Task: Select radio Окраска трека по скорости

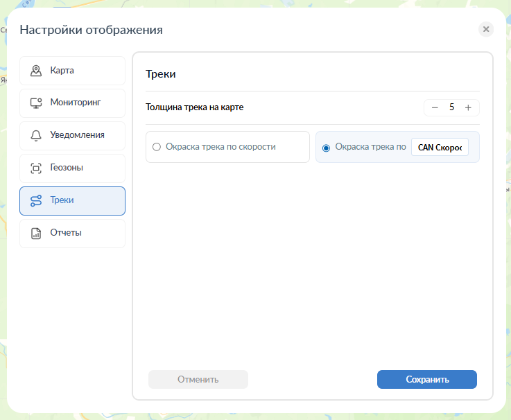Action: pos(157,147)
